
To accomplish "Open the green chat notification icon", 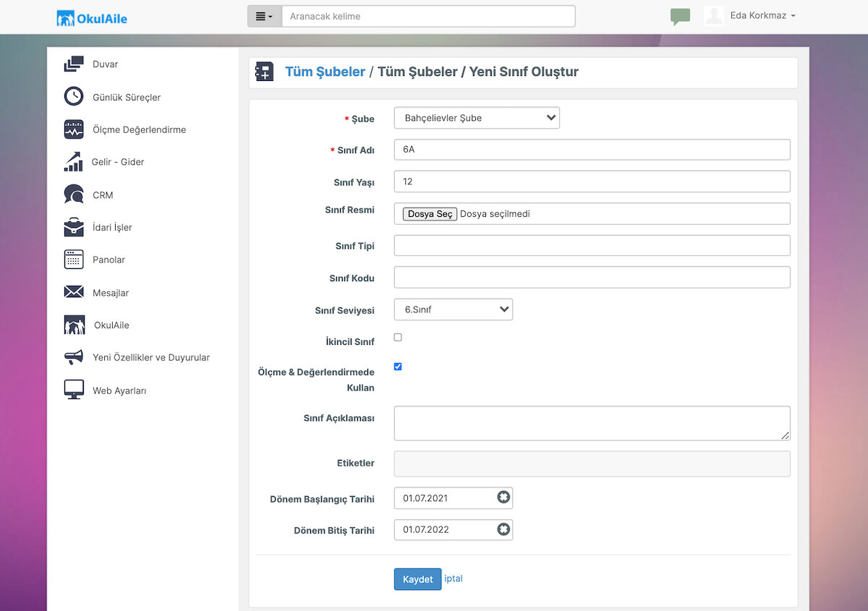I will click(x=680, y=17).
